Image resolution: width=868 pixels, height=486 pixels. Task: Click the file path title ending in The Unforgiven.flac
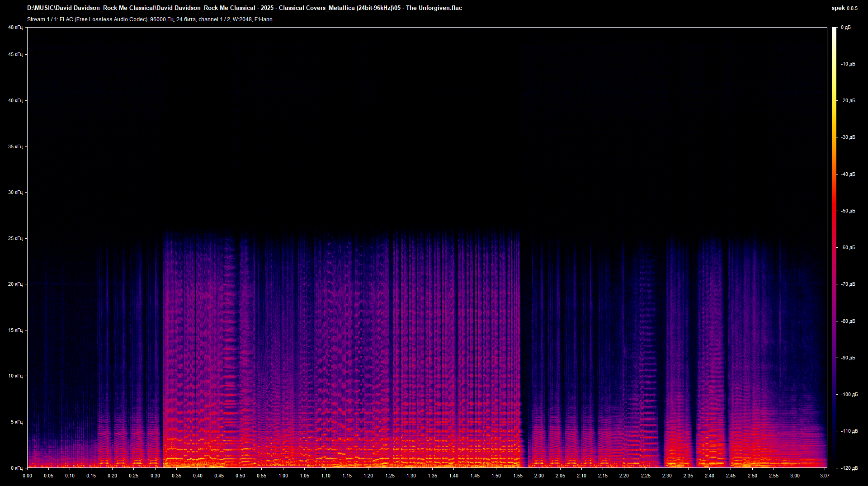[x=245, y=8]
